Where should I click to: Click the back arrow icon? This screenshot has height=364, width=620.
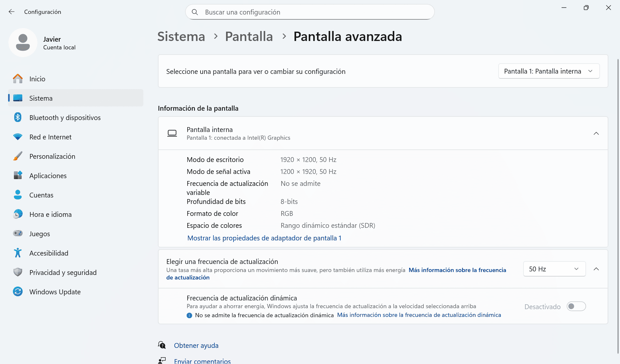pyautogui.click(x=12, y=12)
